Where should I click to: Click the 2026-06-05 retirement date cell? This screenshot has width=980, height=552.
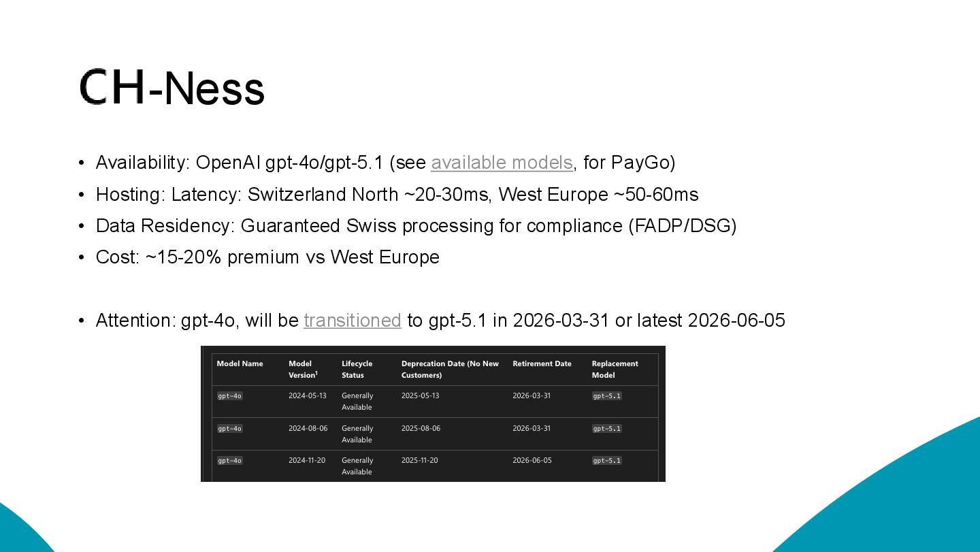(532, 461)
